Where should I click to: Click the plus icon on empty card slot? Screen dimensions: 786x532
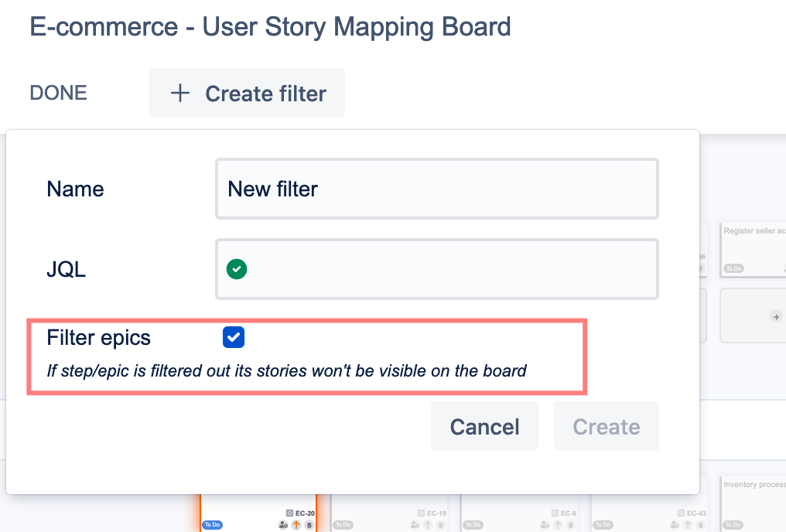tap(776, 315)
